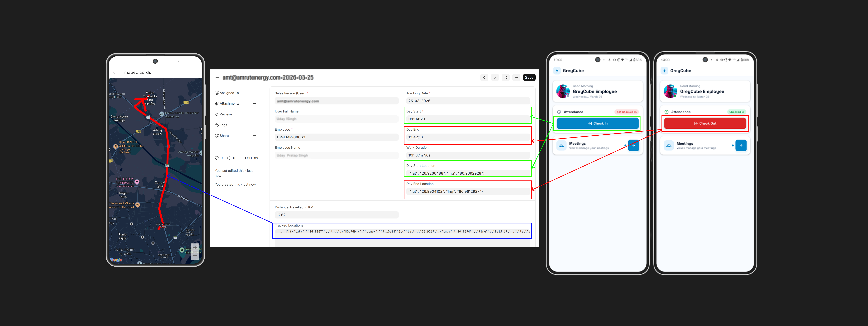Click the Attachments paperclip icon

click(217, 103)
